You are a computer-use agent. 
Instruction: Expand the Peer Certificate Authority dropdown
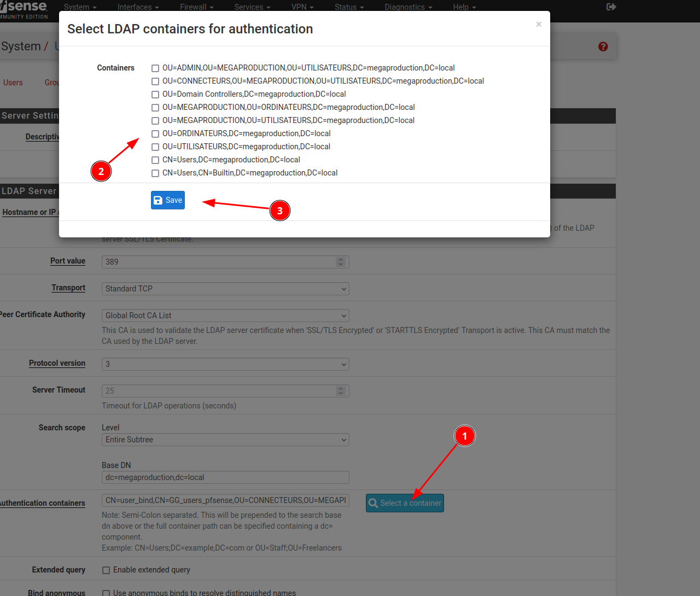click(x=225, y=315)
